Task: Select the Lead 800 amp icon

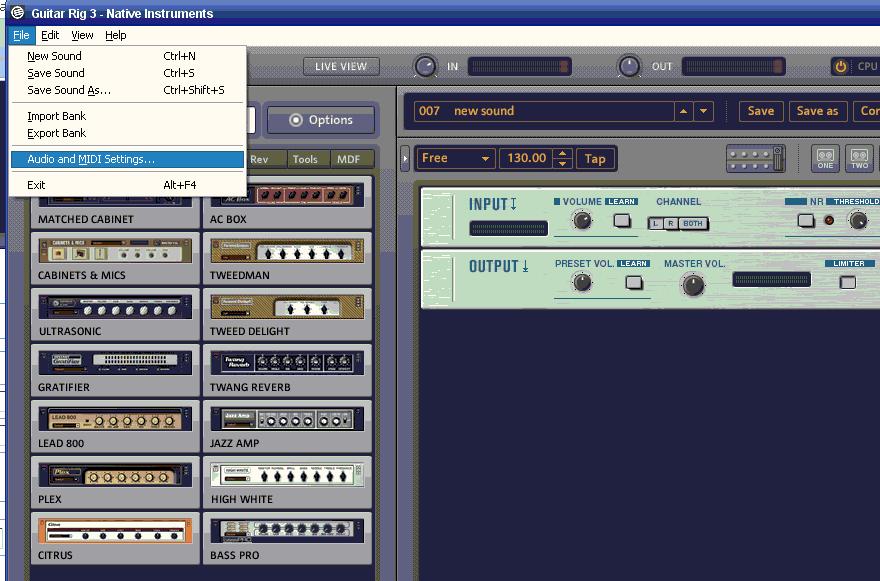Action: (x=115, y=419)
